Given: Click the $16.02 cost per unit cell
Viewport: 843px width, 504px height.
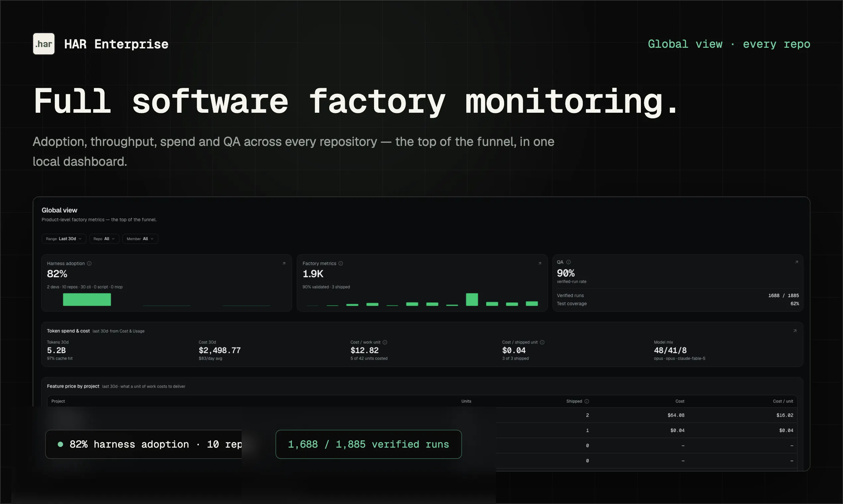Looking at the screenshot, I should [x=785, y=415].
